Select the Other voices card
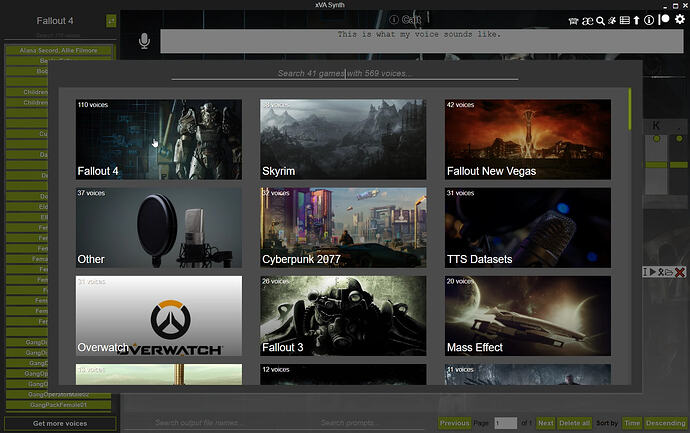The image size is (690, 433). [159, 228]
